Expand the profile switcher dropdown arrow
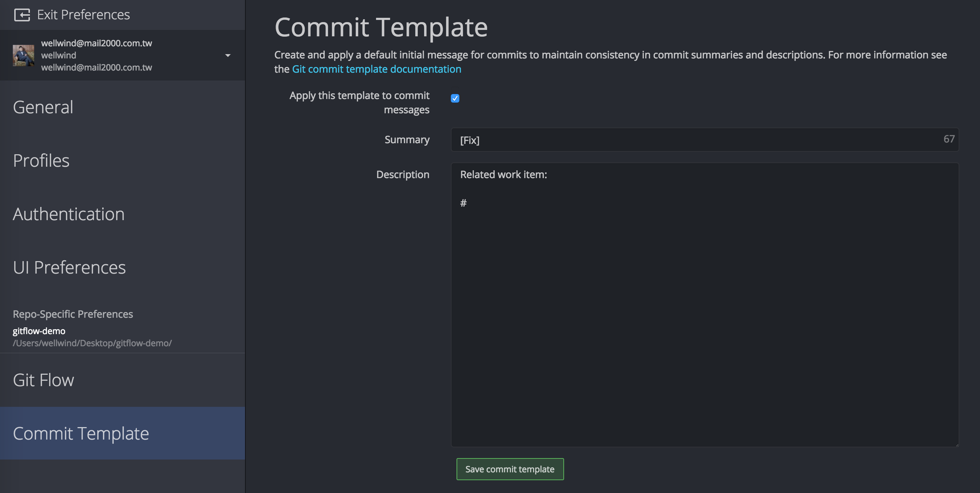This screenshot has height=493, width=980. point(228,56)
